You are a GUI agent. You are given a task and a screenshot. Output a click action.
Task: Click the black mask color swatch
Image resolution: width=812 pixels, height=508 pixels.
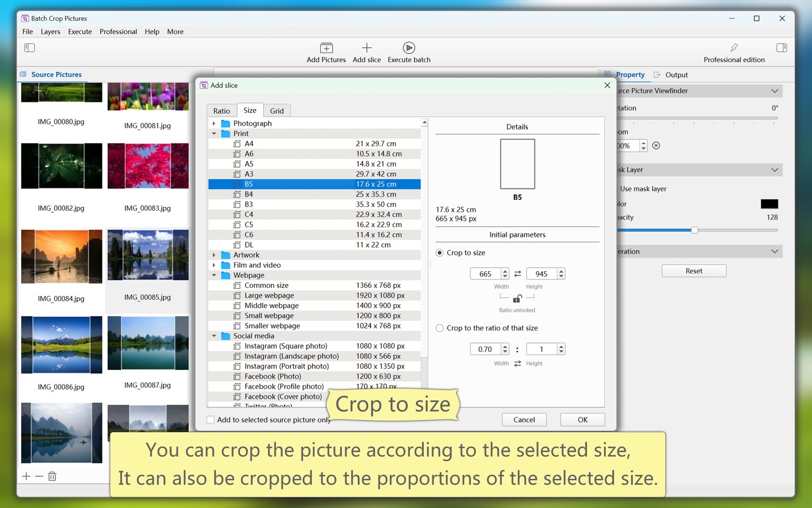click(x=769, y=204)
